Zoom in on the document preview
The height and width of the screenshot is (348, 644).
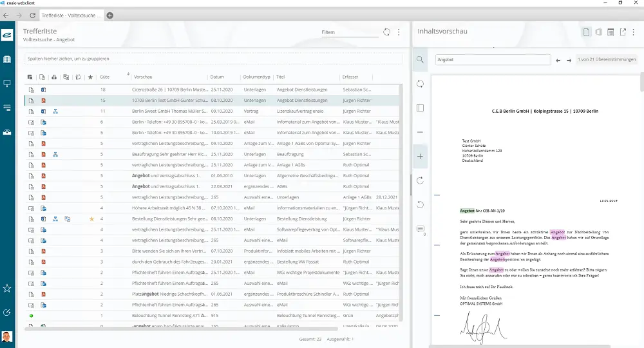pos(420,157)
